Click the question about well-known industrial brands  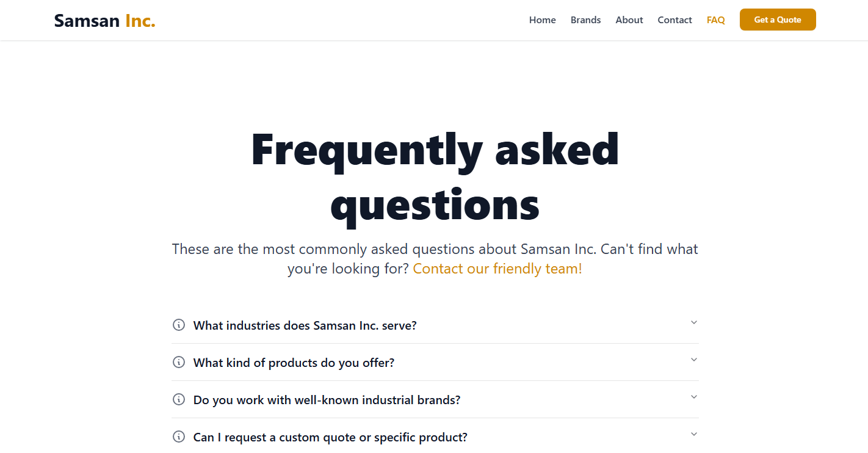327,399
